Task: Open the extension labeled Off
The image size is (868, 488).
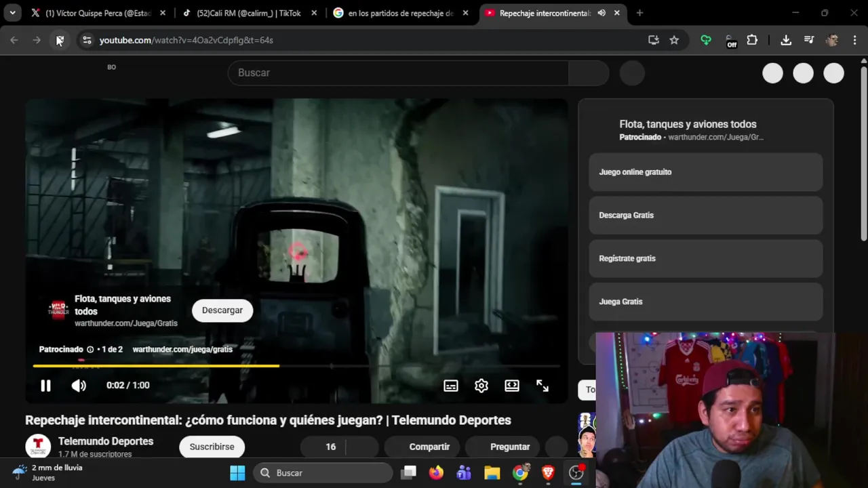Action: point(730,41)
